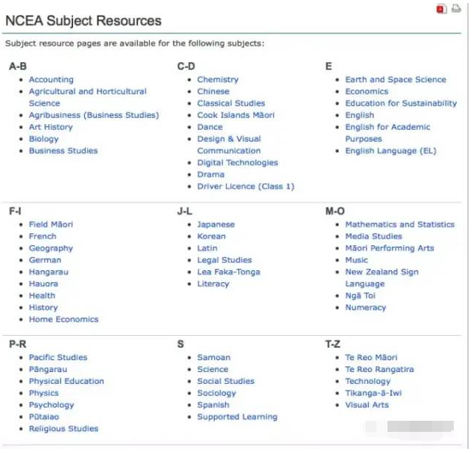
Task: Select the Numeracy link
Action: (365, 308)
